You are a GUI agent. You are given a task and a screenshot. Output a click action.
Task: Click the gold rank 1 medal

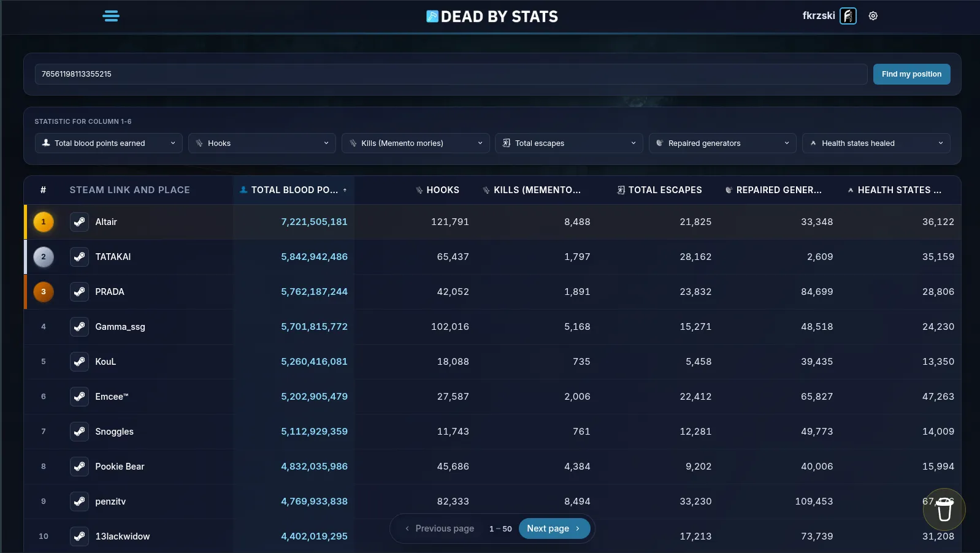click(44, 222)
